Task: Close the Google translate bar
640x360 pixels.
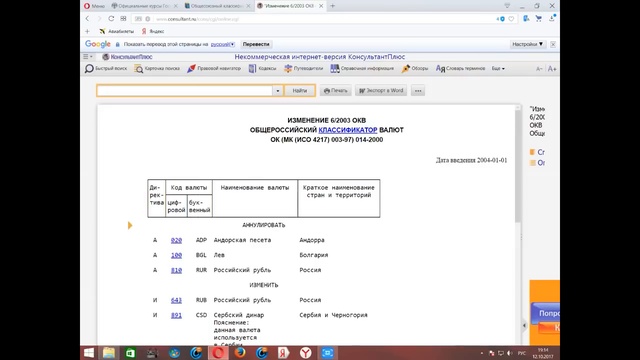Action: point(553,44)
